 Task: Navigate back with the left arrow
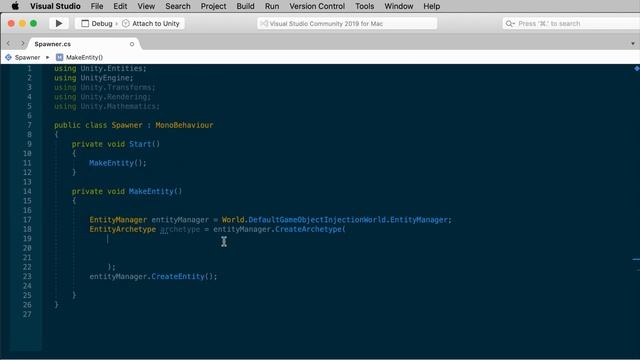pyautogui.click(x=9, y=43)
